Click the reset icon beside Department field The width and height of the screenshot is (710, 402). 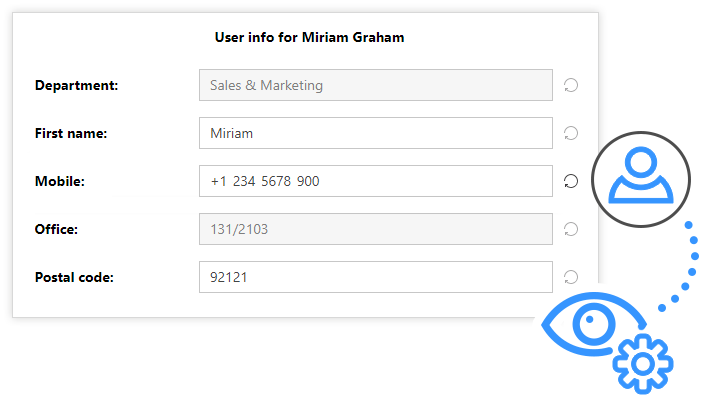click(571, 85)
